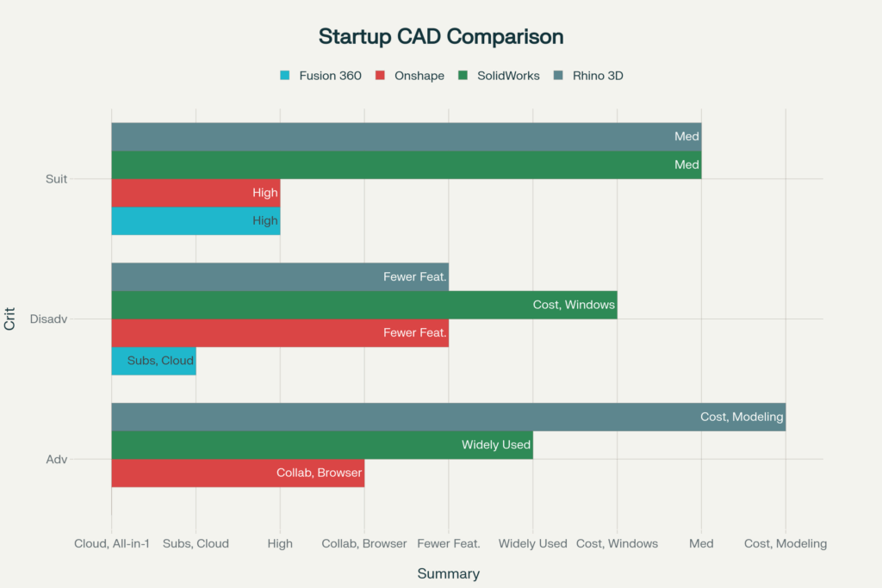The width and height of the screenshot is (882, 588).
Task: Click the SolidWorks 'Cost, Windows' bar
Action: tap(363, 305)
